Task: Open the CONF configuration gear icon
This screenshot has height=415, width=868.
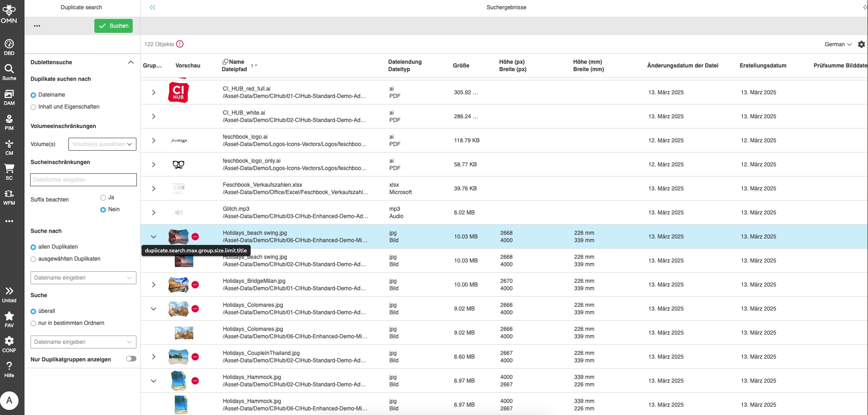Action: click(x=9, y=344)
